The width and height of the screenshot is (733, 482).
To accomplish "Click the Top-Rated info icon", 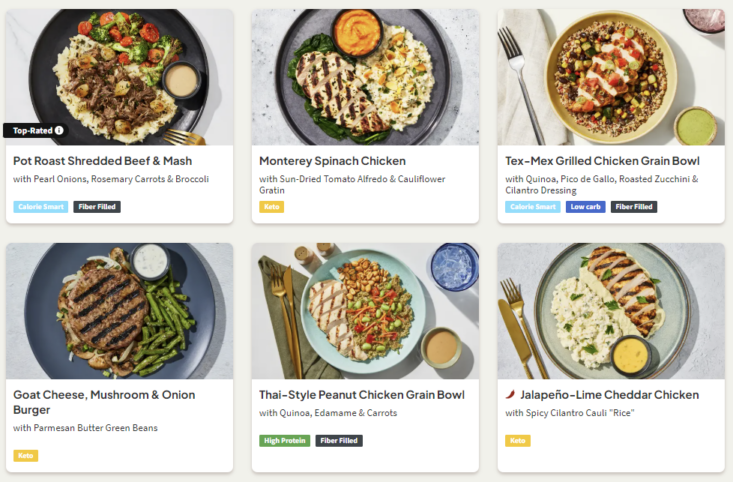I will click(59, 130).
